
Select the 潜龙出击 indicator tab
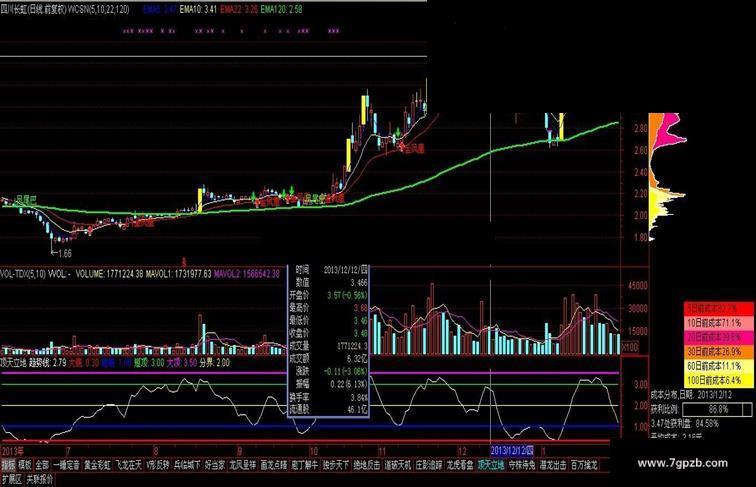point(553,465)
